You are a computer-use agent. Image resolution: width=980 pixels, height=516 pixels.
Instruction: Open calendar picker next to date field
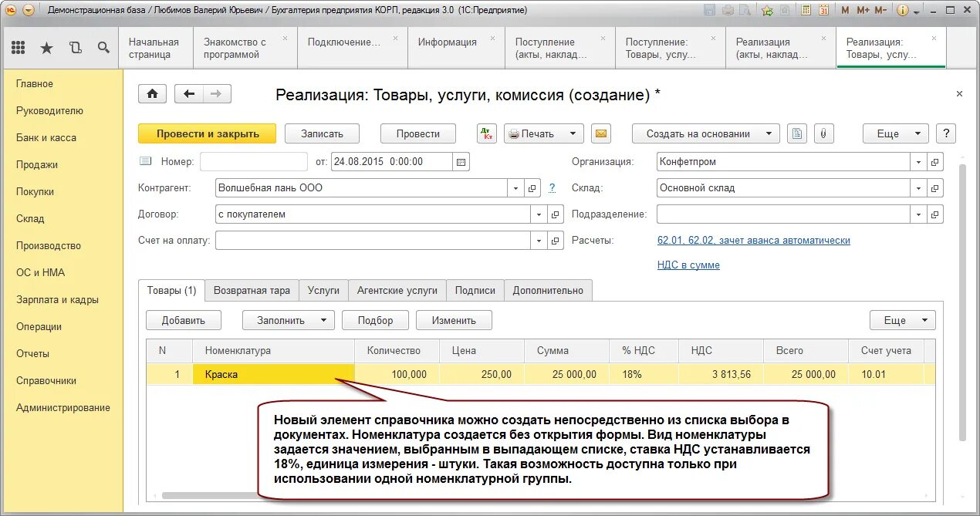point(461,162)
